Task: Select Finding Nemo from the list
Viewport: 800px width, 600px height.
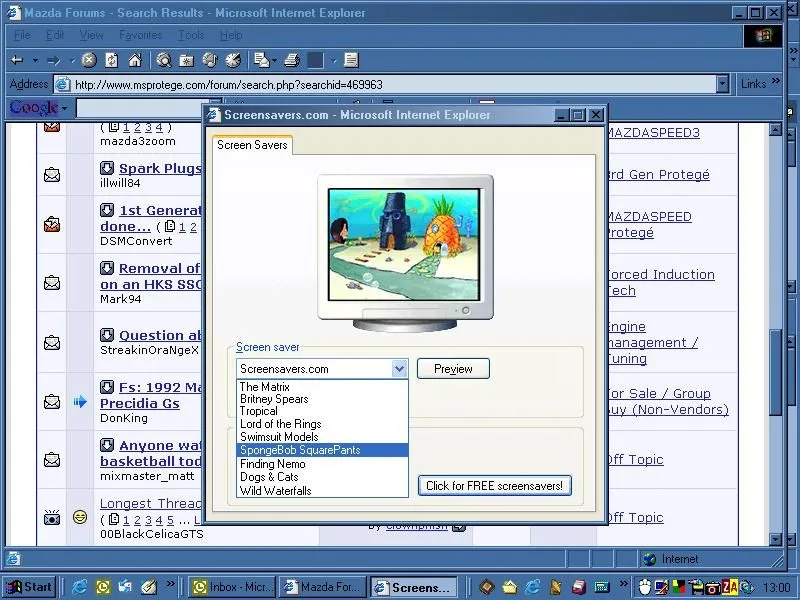Action: [x=272, y=464]
